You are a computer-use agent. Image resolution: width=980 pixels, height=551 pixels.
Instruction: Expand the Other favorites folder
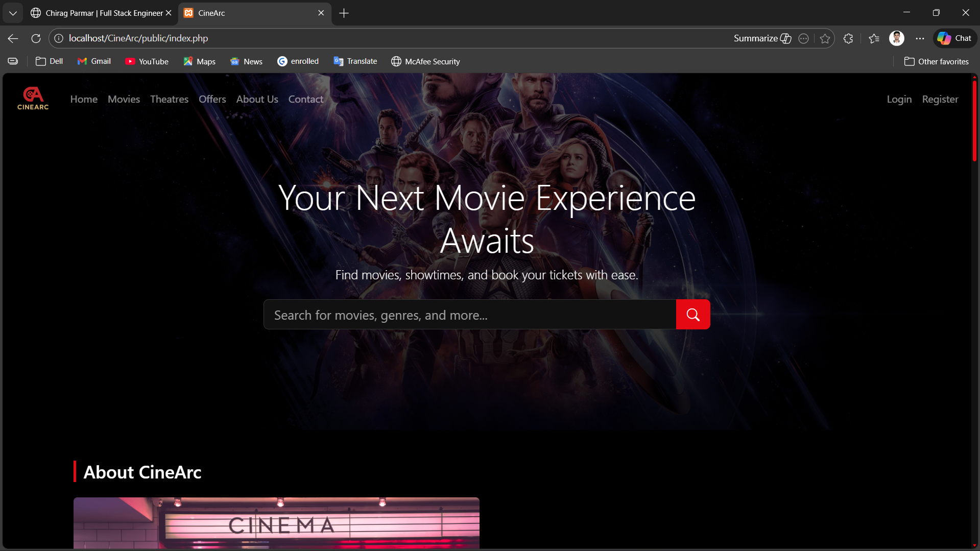pos(936,61)
